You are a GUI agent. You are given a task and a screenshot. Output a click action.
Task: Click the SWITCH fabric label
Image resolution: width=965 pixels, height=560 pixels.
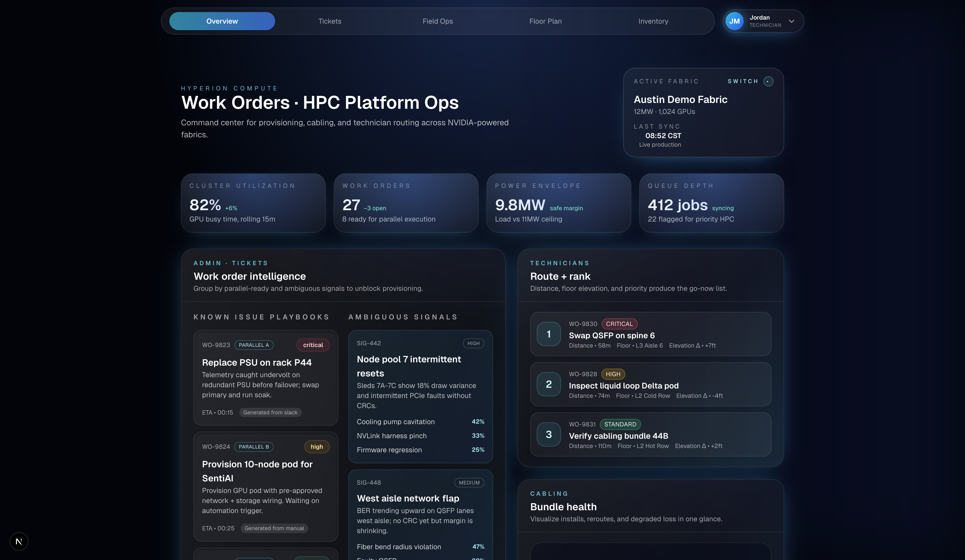click(x=743, y=81)
